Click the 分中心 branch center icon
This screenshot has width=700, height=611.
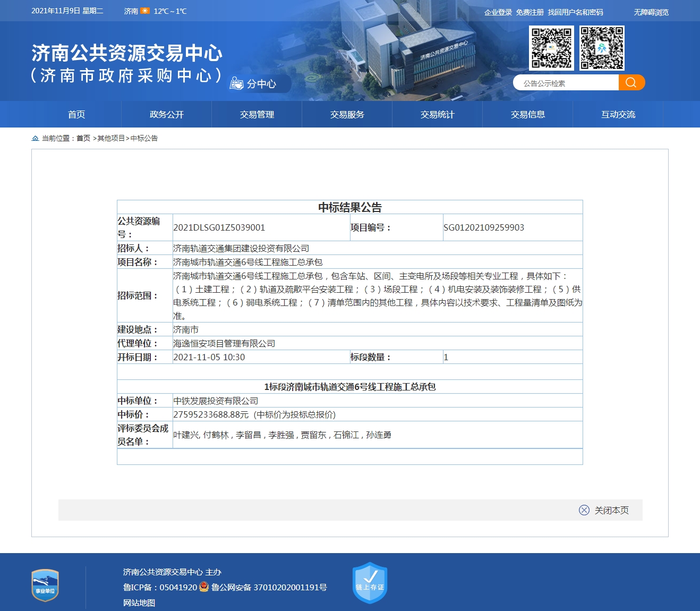237,83
